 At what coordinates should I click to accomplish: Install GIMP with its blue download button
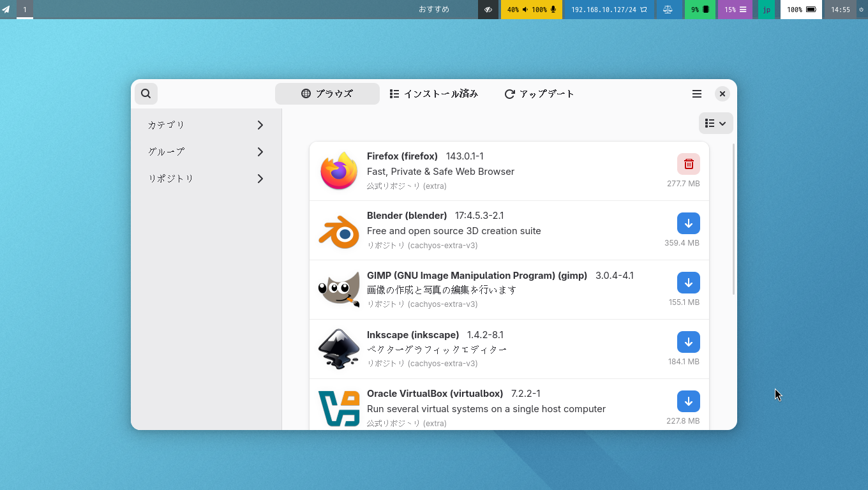(x=689, y=283)
